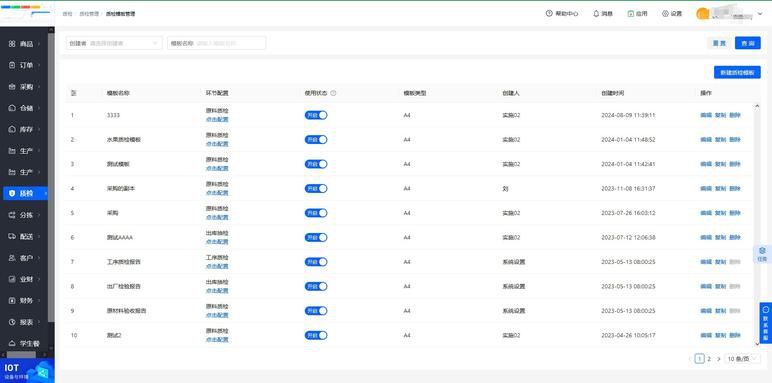
Task: Click the 新建质检模板 button
Action: [737, 72]
